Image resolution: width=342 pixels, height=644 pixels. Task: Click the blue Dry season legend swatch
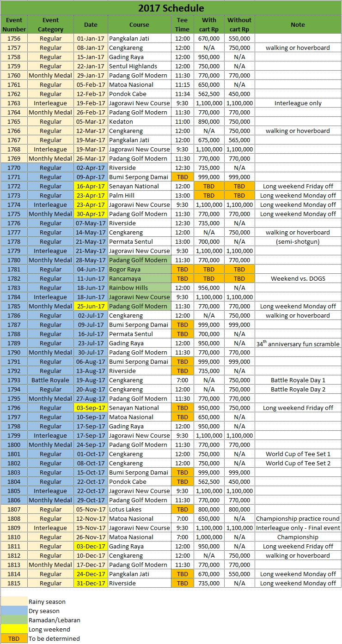pyautogui.click(x=14, y=611)
